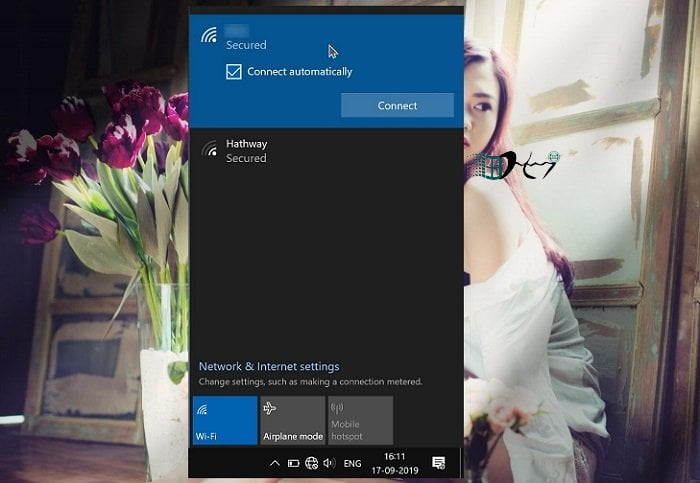Click the airplane icon on Airplane mode tile
This screenshot has width=700, height=483.
point(269,408)
